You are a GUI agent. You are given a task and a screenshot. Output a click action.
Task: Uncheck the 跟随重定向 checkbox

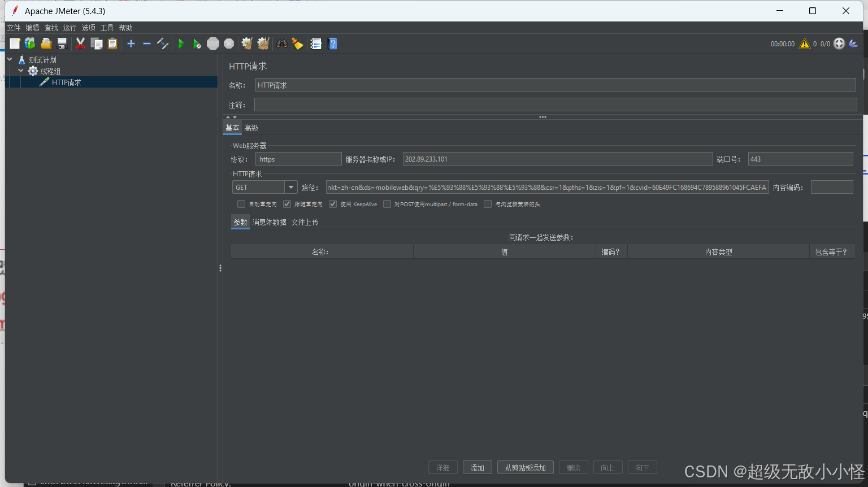click(x=287, y=204)
